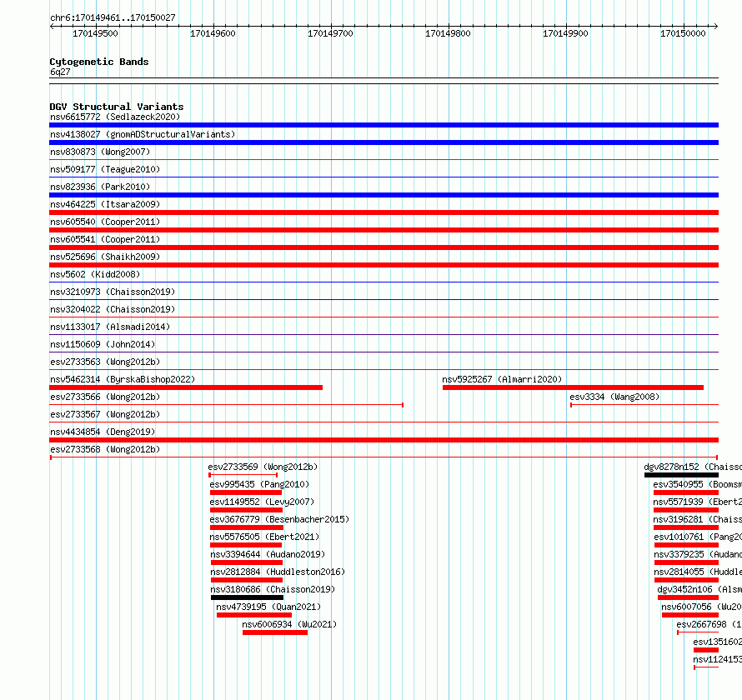Open nsv4434854 (Deng2019) variant label
Viewport: 742px width, 700px height.
tap(103, 432)
